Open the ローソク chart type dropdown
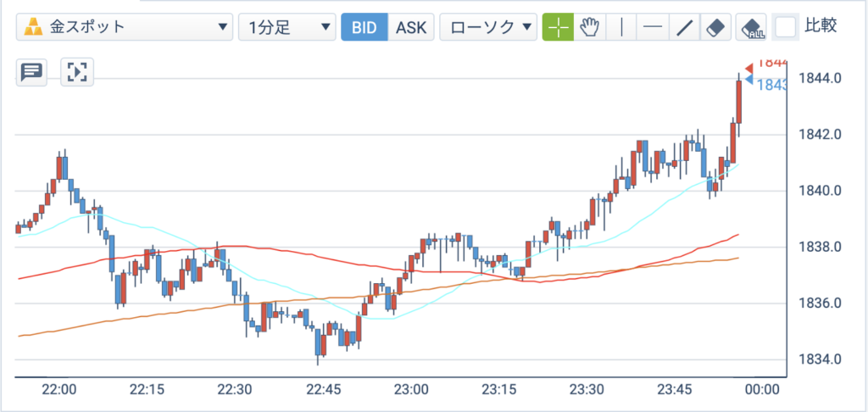The image size is (868, 412). pos(488,27)
